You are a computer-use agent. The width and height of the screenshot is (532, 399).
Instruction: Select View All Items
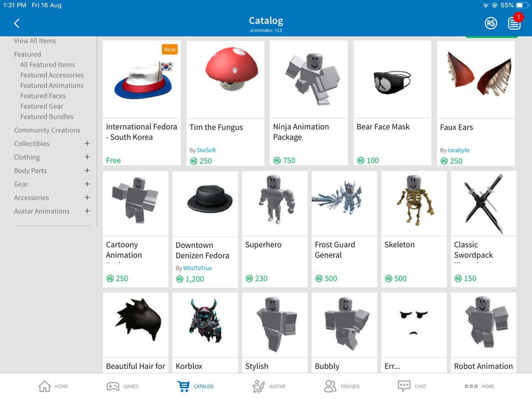(35, 41)
